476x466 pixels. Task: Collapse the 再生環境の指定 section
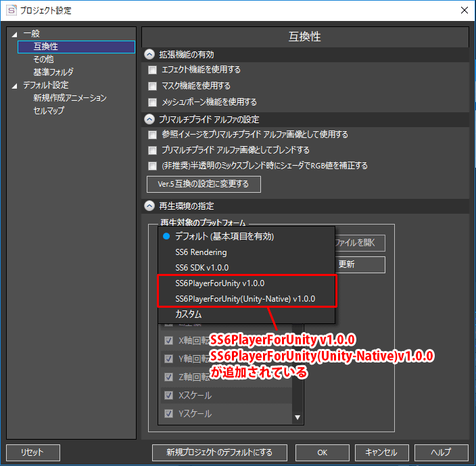coord(149,206)
